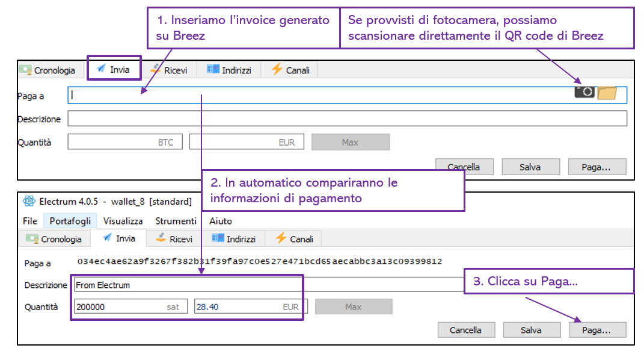Click the Max button in lower window
644x357 pixels.
point(354,307)
